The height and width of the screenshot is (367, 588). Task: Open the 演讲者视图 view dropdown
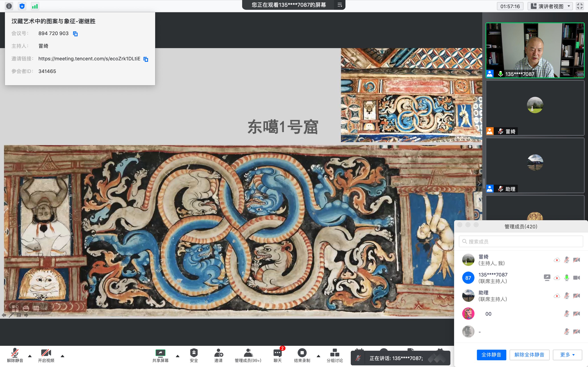pos(550,6)
